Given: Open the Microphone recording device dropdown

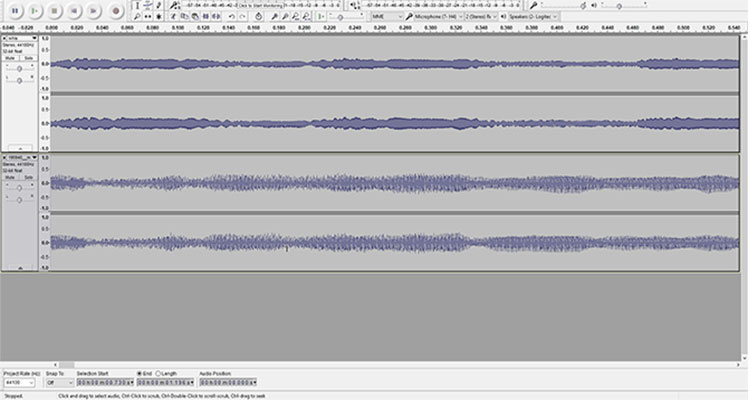Looking at the screenshot, I should click(x=438, y=16).
